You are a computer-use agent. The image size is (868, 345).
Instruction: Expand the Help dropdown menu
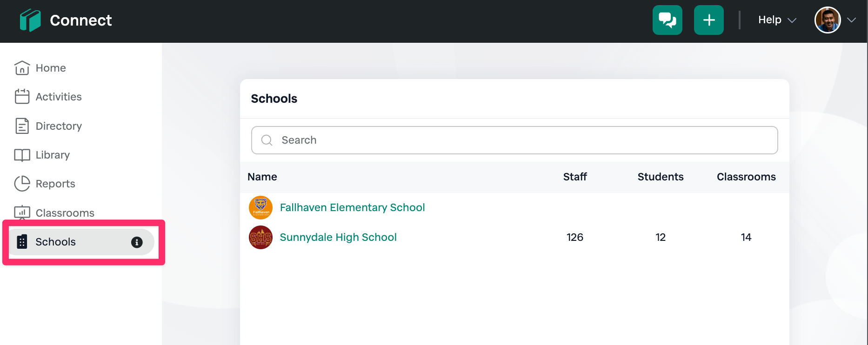click(777, 20)
